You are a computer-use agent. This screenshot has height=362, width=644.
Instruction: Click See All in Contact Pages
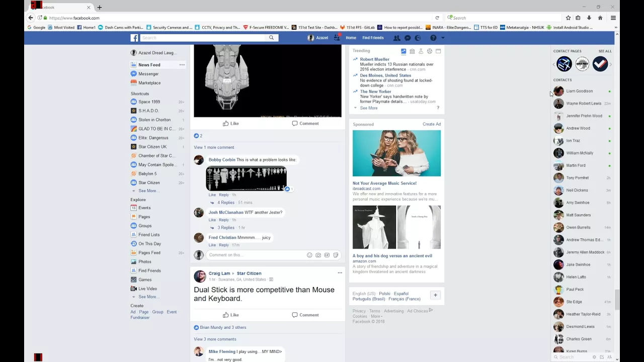point(605,51)
